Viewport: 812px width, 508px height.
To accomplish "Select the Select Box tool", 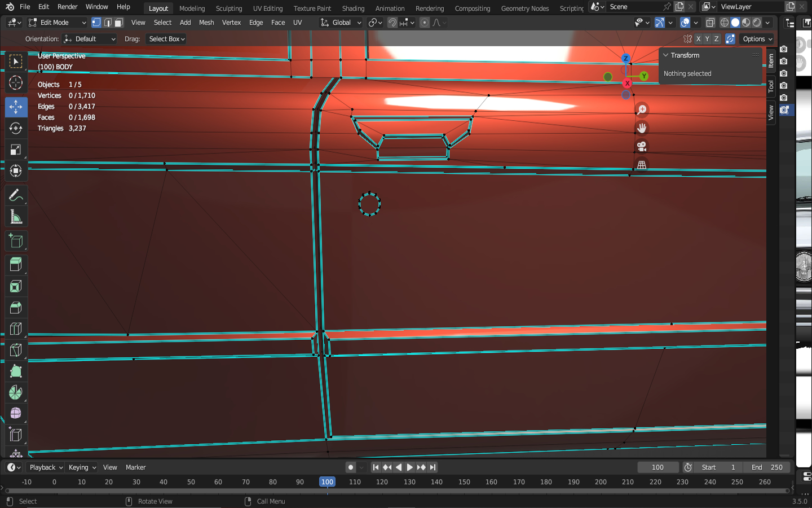I will pos(16,61).
